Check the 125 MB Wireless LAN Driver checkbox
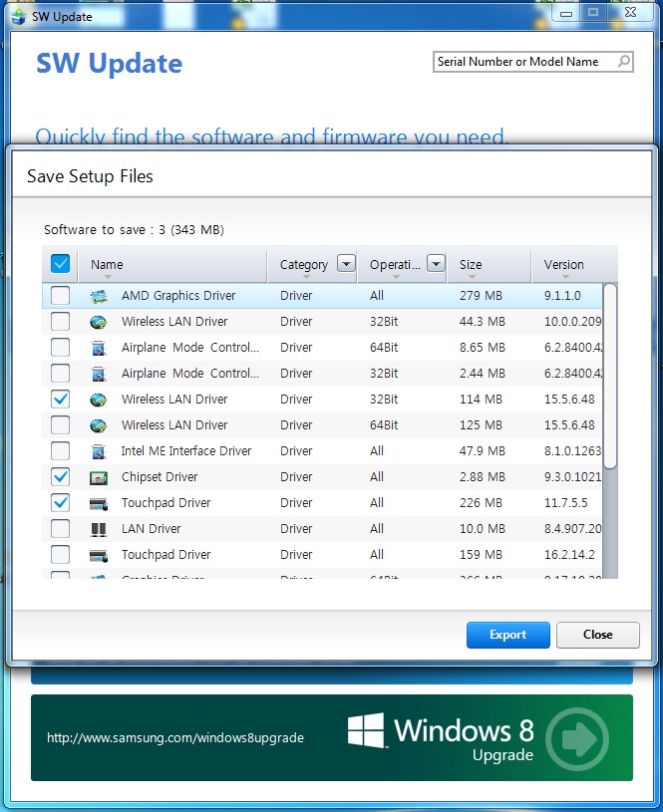The image size is (663, 812). [x=60, y=425]
